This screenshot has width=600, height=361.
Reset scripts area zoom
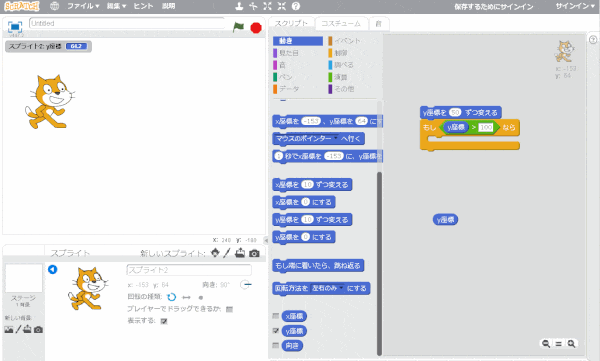tap(559, 343)
